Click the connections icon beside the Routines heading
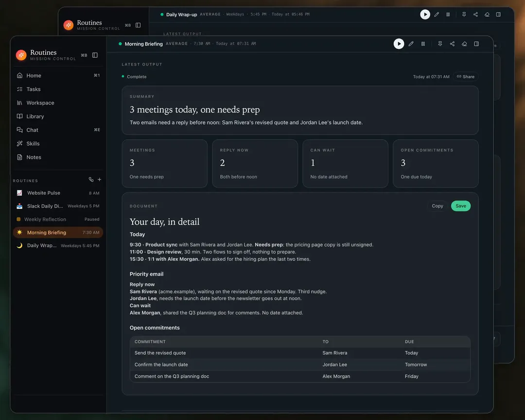Screen dimensions: 525x420 pyautogui.click(x=91, y=180)
